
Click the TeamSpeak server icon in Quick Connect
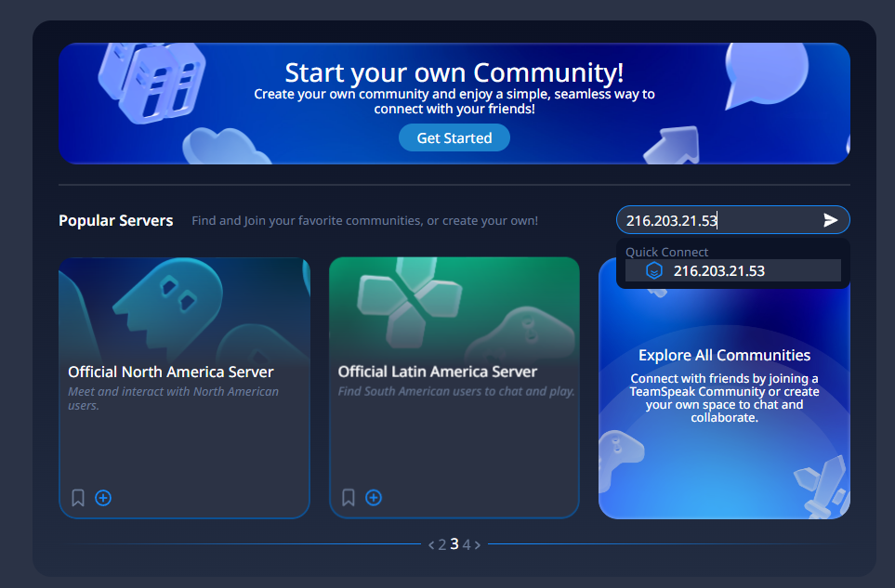654,271
